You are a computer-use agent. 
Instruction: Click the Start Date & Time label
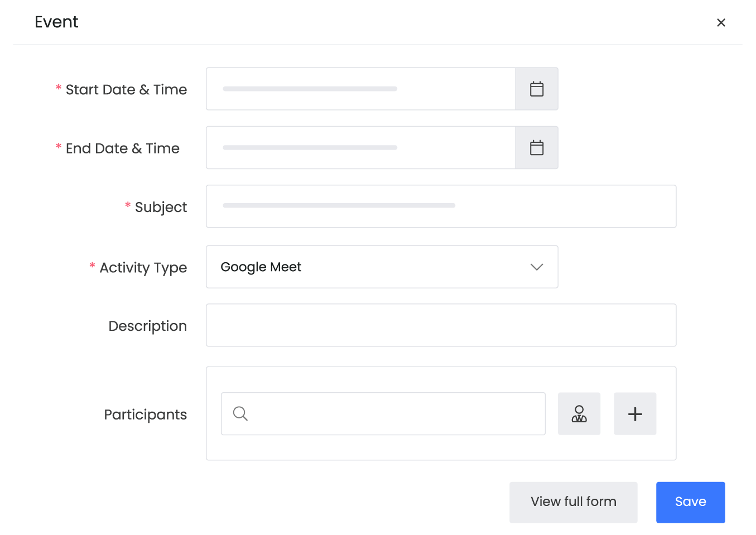click(x=126, y=90)
